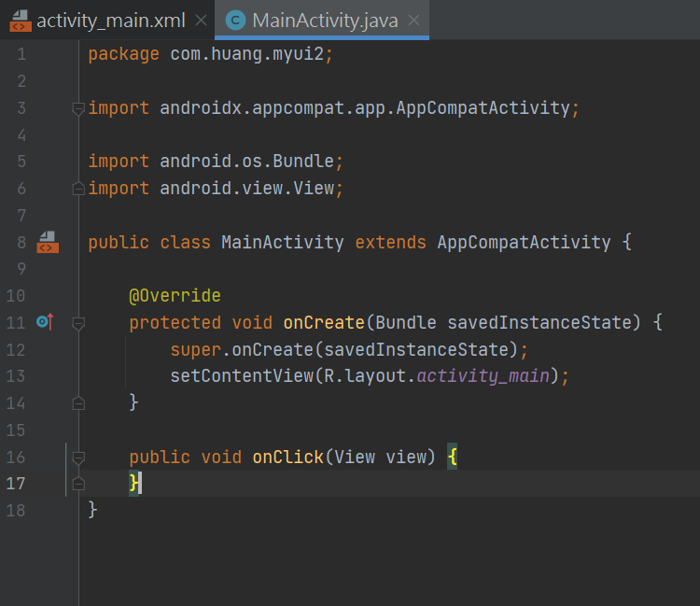Click the fold end marker on line 14

pos(78,403)
